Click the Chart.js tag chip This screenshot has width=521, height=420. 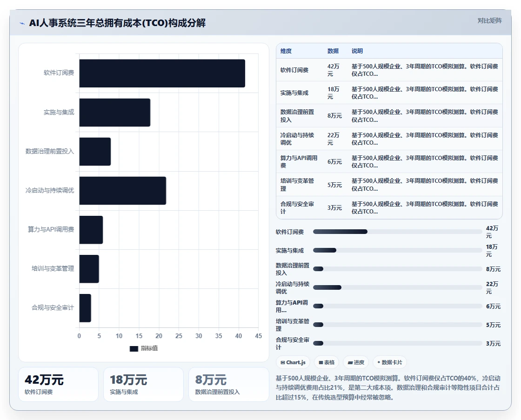[x=293, y=362]
